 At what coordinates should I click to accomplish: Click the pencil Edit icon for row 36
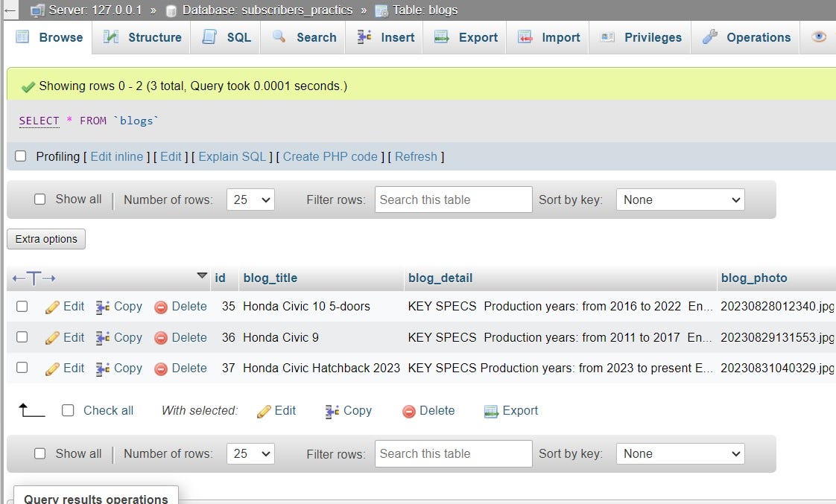point(52,338)
